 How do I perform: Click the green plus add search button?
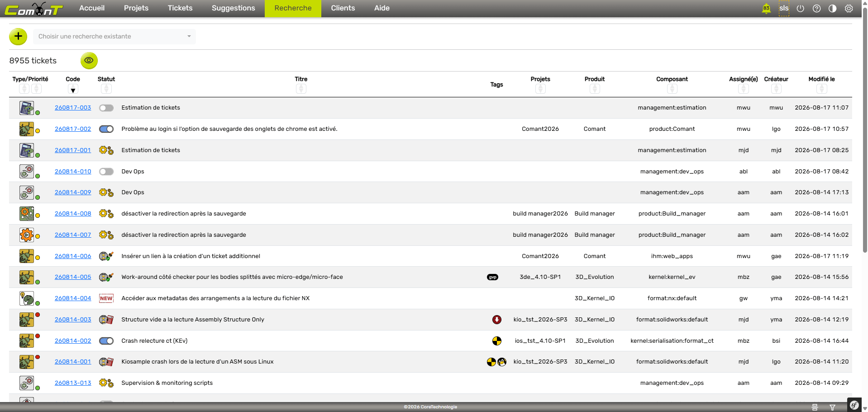pyautogui.click(x=18, y=36)
